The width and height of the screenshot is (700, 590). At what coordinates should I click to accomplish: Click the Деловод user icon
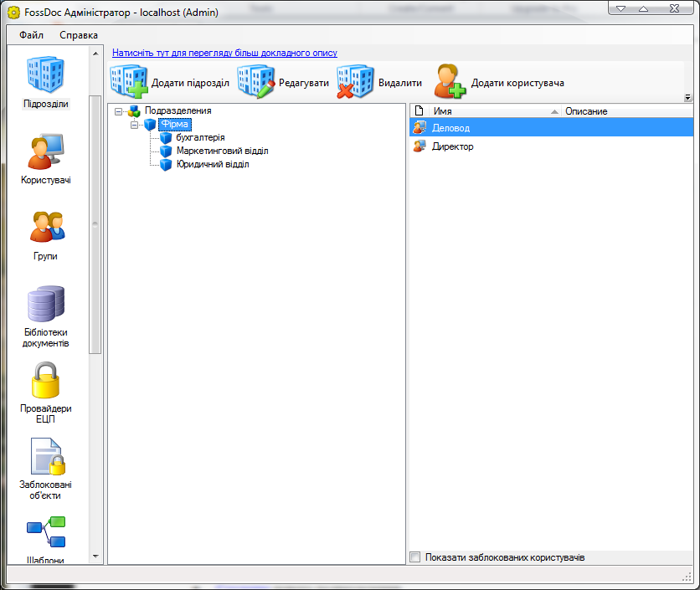coord(419,128)
